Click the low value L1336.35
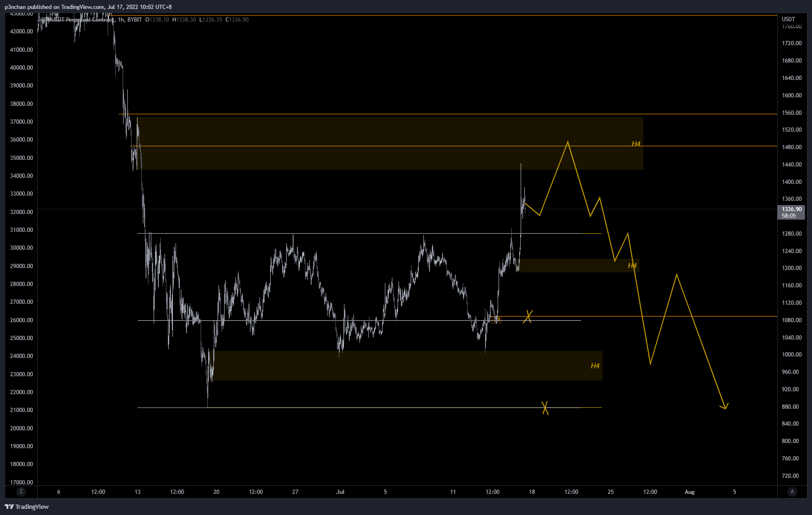The width and height of the screenshot is (812, 515). point(211,20)
